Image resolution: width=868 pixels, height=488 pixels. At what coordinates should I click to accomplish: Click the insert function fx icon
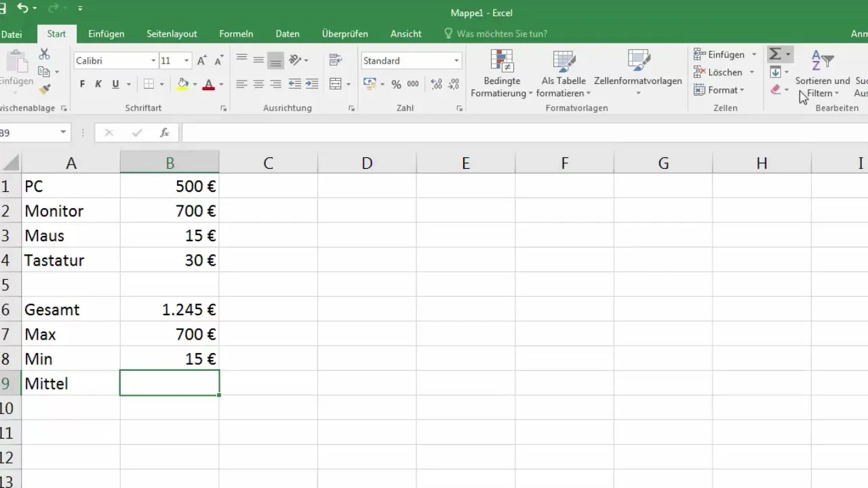point(164,133)
